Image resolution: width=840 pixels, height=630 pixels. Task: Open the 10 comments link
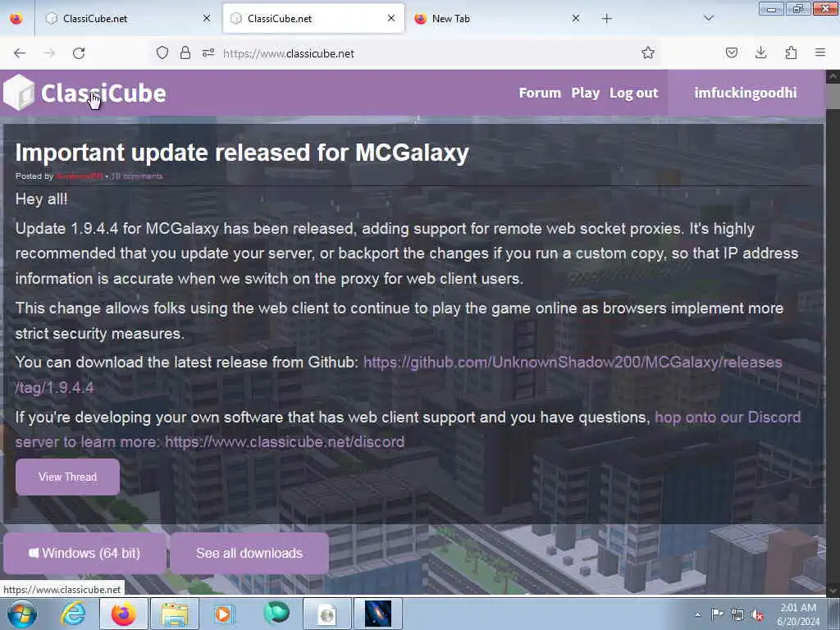pyautogui.click(x=137, y=176)
